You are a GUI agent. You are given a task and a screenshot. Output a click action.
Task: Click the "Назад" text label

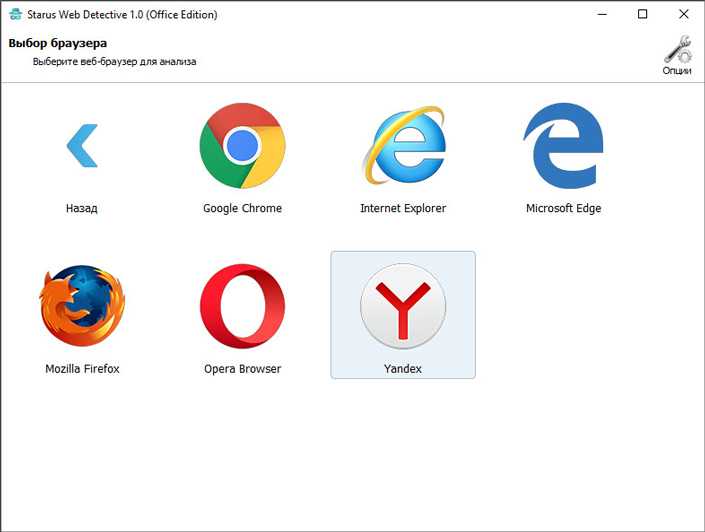coord(81,208)
